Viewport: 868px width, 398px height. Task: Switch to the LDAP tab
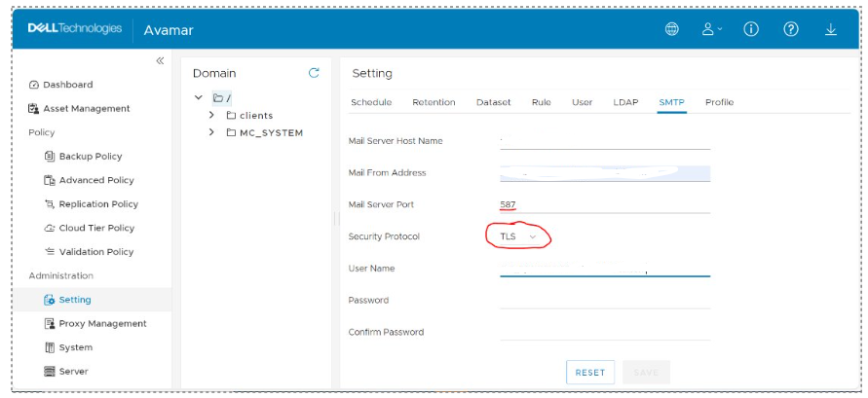(x=625, y=102)
